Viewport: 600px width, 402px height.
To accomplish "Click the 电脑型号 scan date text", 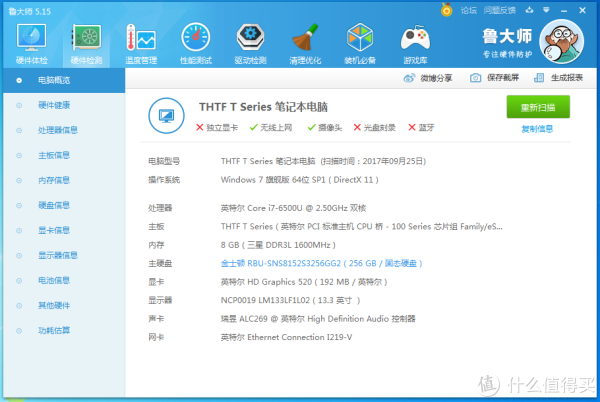I will coord(323,161).
